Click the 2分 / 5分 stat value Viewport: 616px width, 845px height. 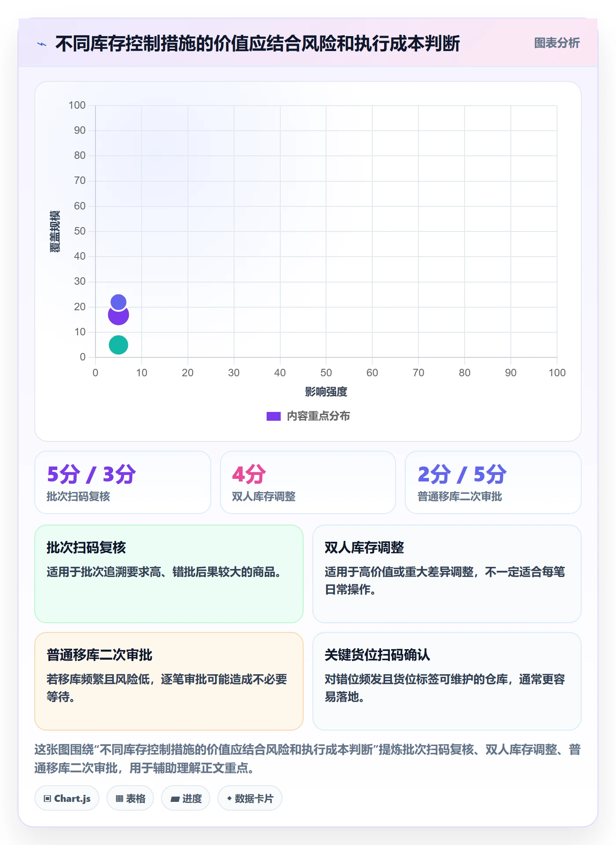[x=462, y=474]
